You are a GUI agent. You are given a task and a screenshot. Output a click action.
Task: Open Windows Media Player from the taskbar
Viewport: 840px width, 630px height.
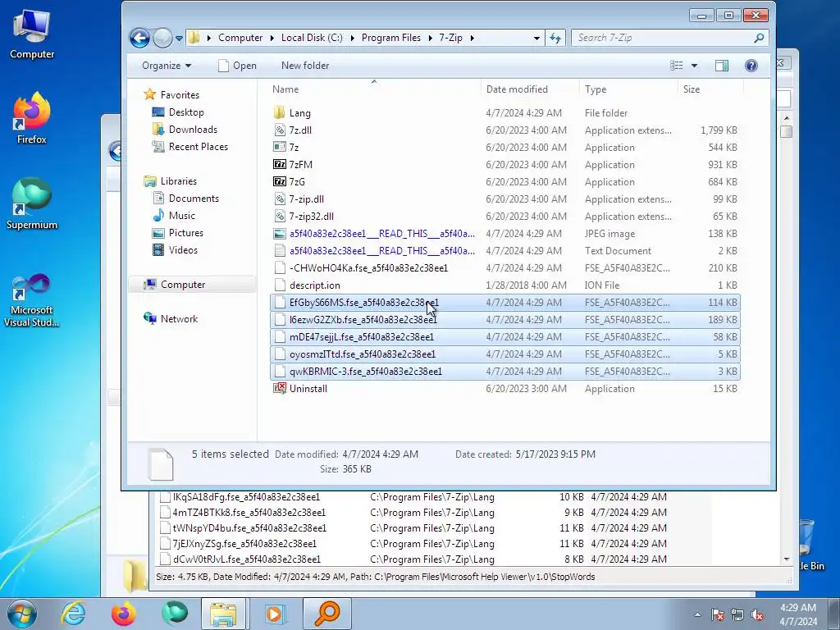(x=275, y=614)
